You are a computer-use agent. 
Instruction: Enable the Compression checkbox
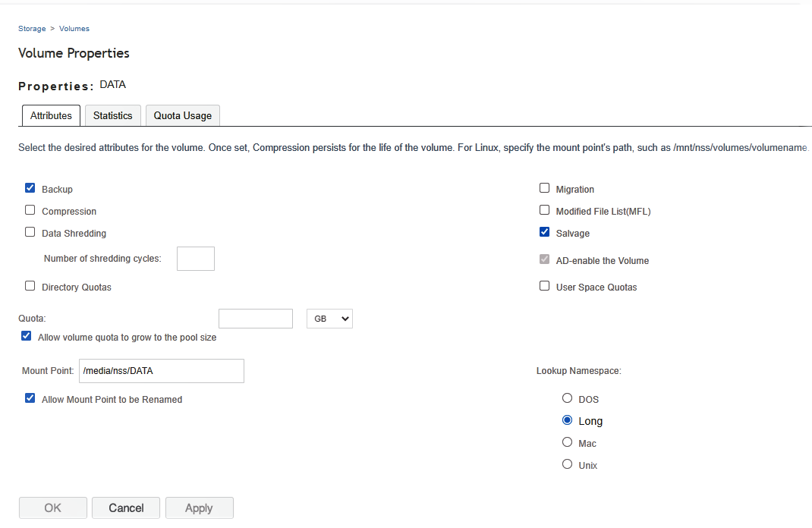30,209
